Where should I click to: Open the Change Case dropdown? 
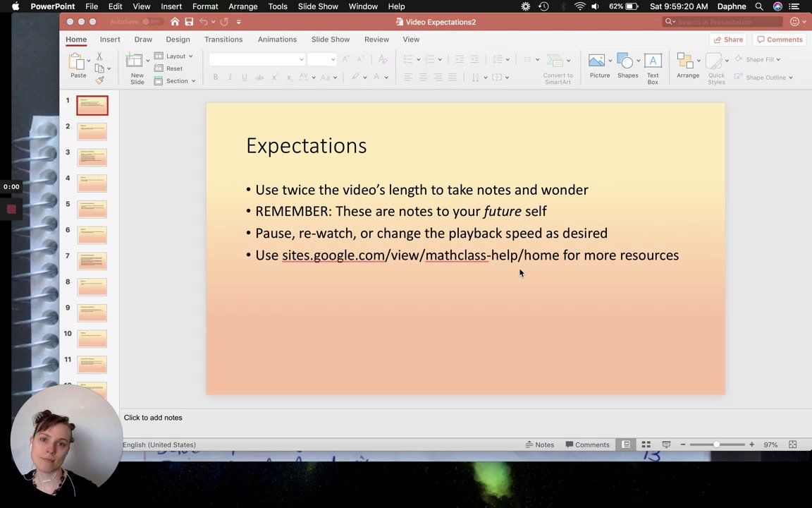329,77
